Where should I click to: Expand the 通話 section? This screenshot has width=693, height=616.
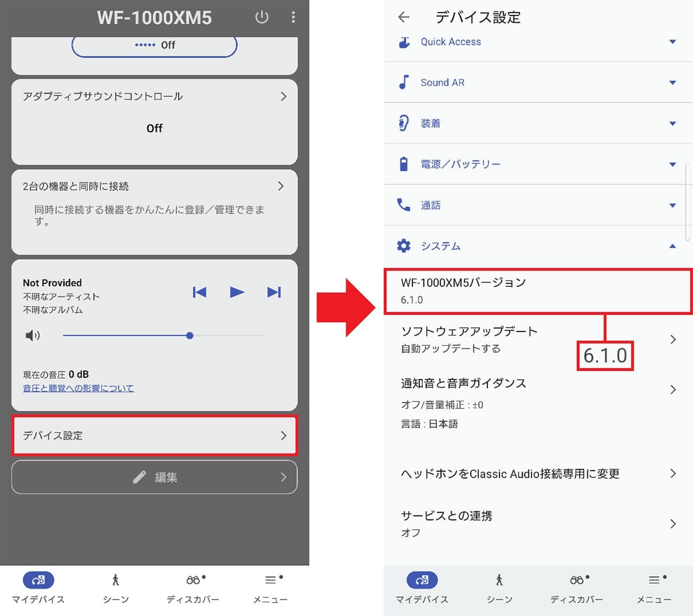pos(673,205)
